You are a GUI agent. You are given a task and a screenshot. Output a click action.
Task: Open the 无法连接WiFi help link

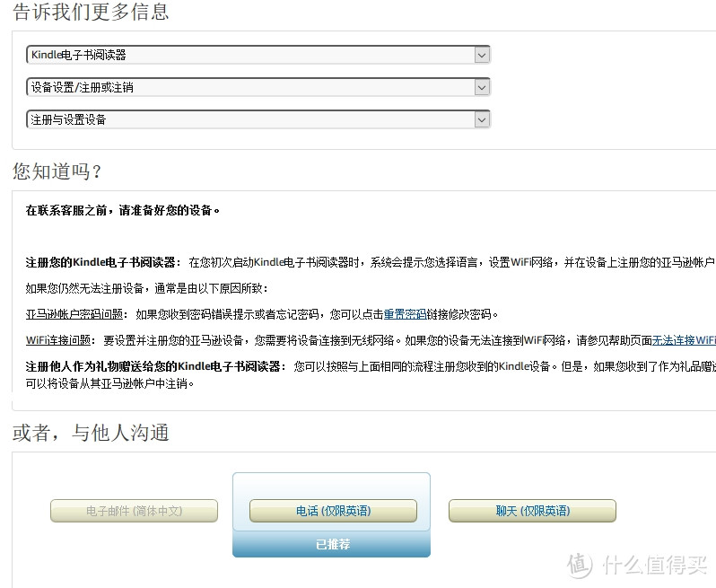click(x=684, y=340)
